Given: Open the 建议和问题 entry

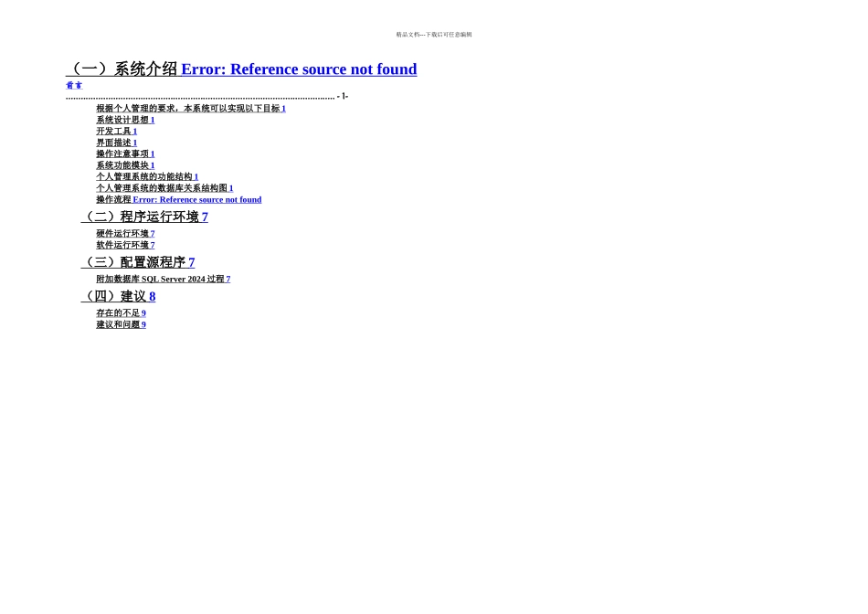Looking at the screenshot, I should 122,324.
